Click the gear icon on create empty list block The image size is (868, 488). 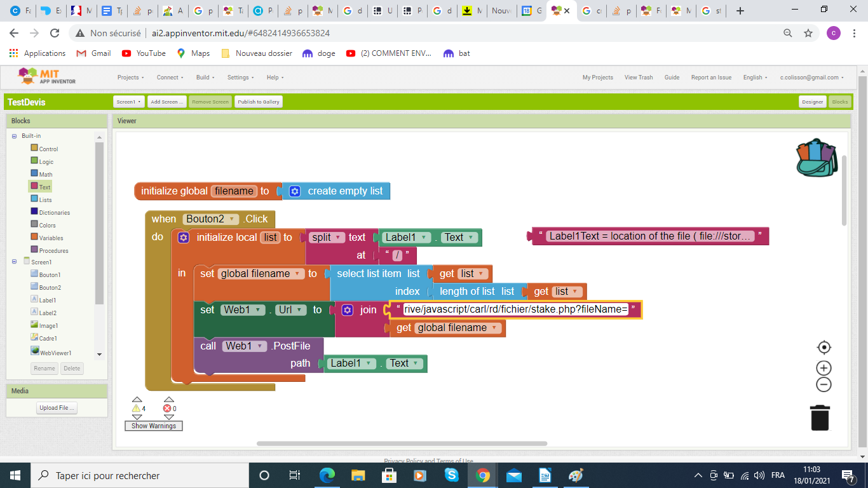[x=295, y=191]
